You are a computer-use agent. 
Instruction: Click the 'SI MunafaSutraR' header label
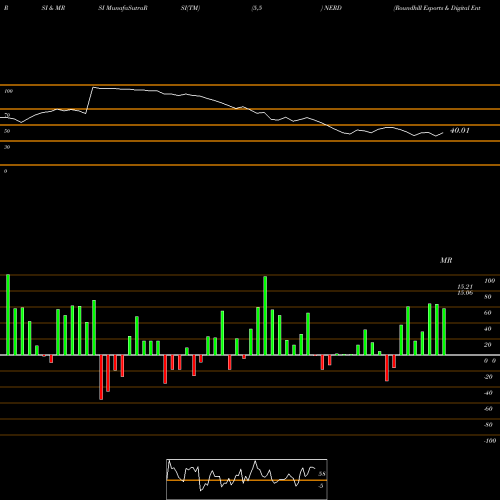[123, 8]
